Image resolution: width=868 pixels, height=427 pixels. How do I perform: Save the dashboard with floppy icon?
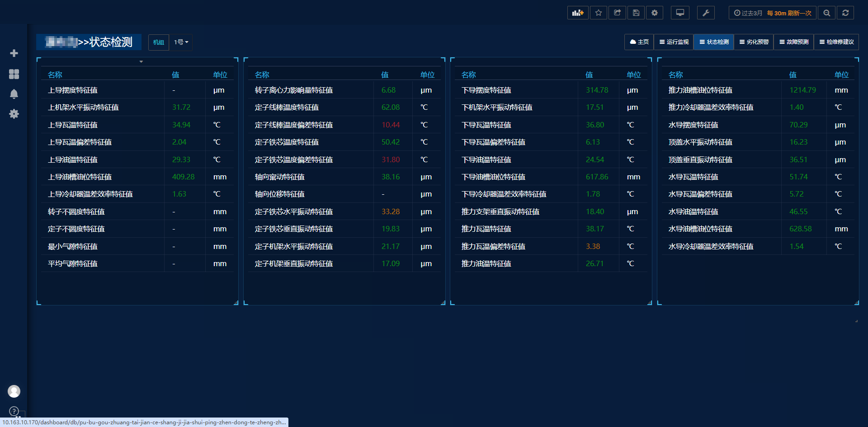[x=636, y=13]
